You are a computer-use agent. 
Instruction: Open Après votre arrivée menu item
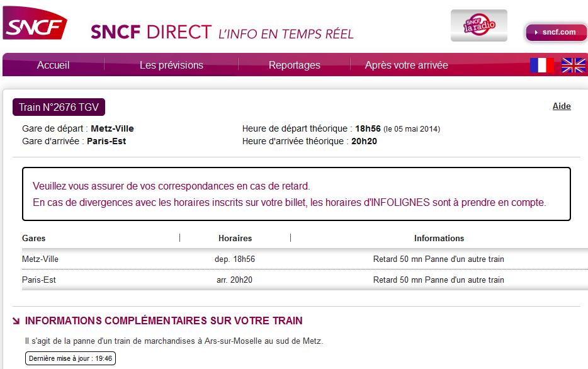tap(407, 65)
